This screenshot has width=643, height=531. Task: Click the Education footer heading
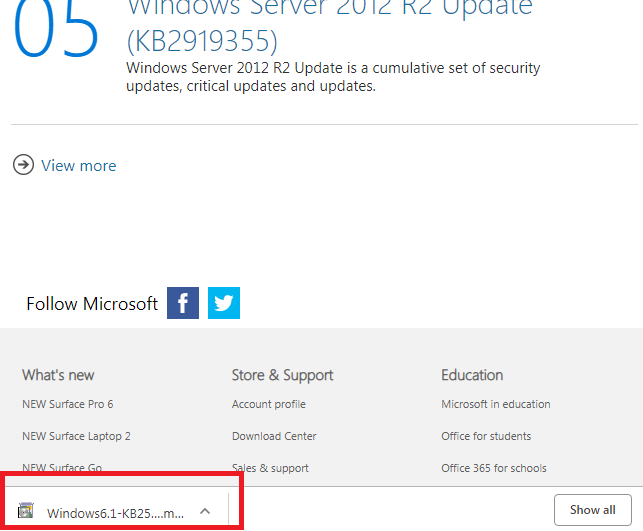472,375
